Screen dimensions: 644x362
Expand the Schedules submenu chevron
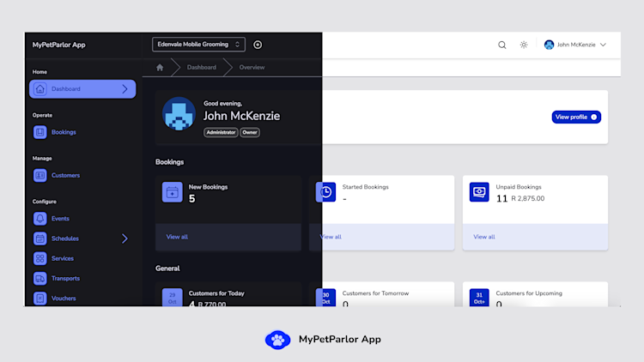pos(125,238)
